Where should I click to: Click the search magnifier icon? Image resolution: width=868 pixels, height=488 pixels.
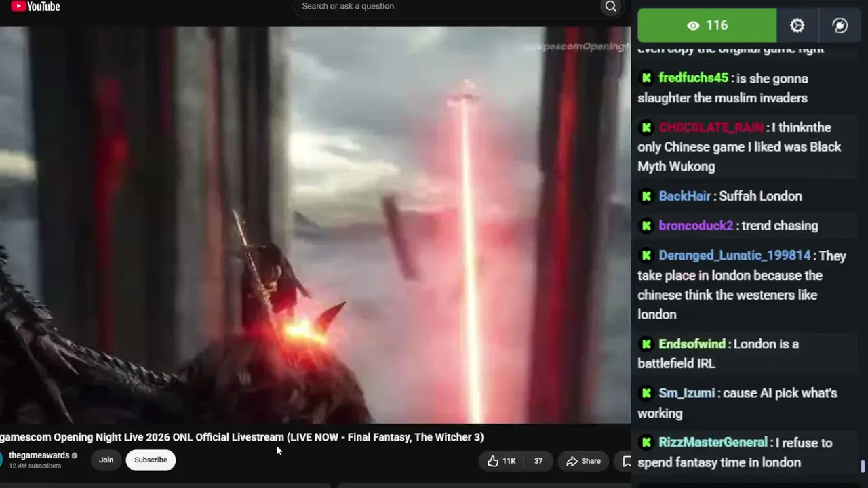point(610,7)
